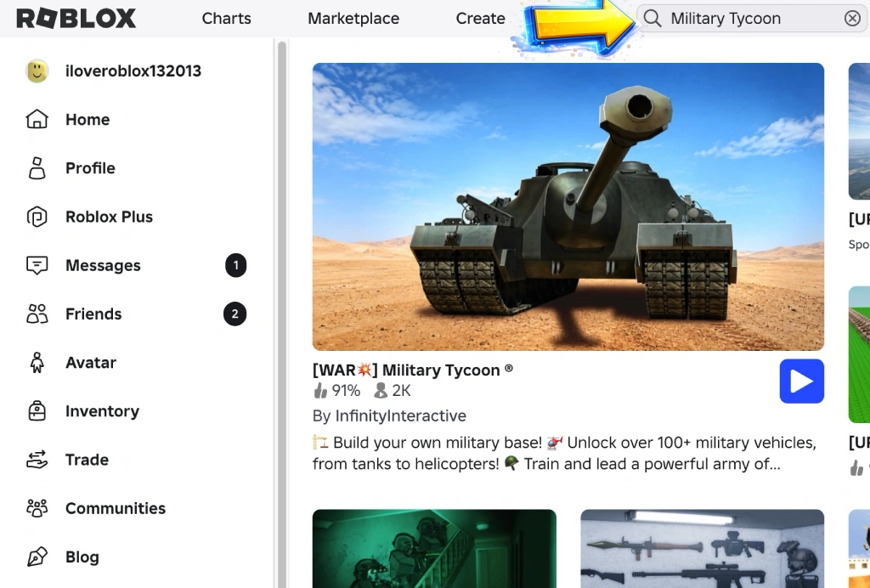Open the [WAR] Military Tycoon title
The image size is (870, 588).
click(x=412, y=370)
